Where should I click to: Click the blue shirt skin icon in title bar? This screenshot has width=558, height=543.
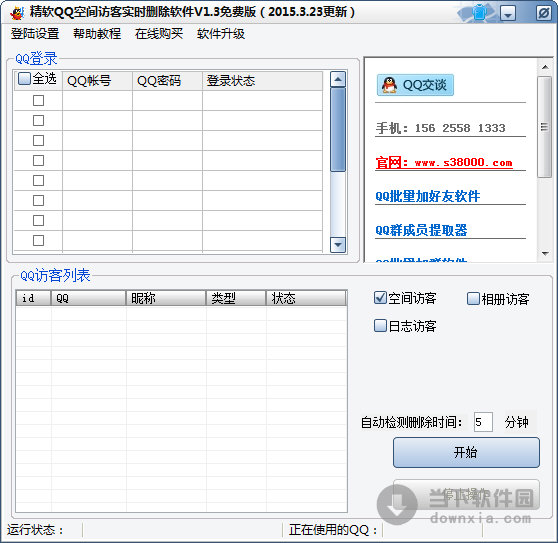point(479,13)
